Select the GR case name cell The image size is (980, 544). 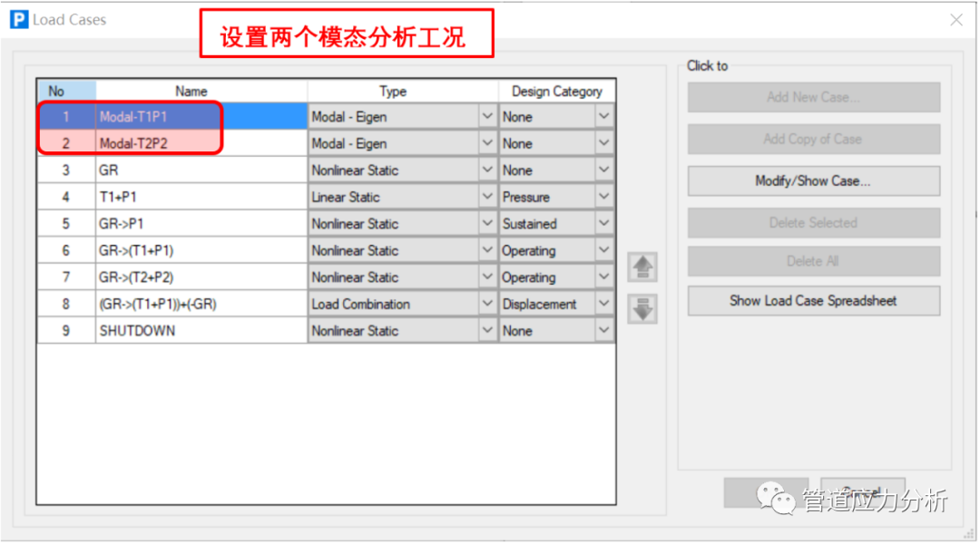201,170
